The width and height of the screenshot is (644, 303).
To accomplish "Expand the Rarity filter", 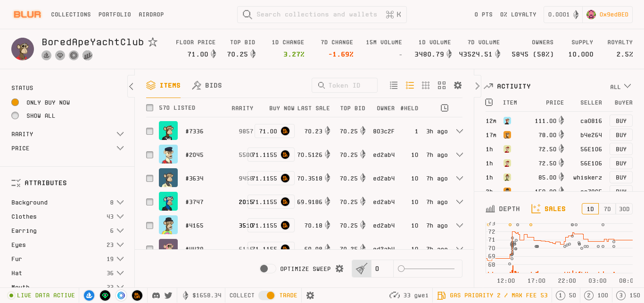I will 120,134.
